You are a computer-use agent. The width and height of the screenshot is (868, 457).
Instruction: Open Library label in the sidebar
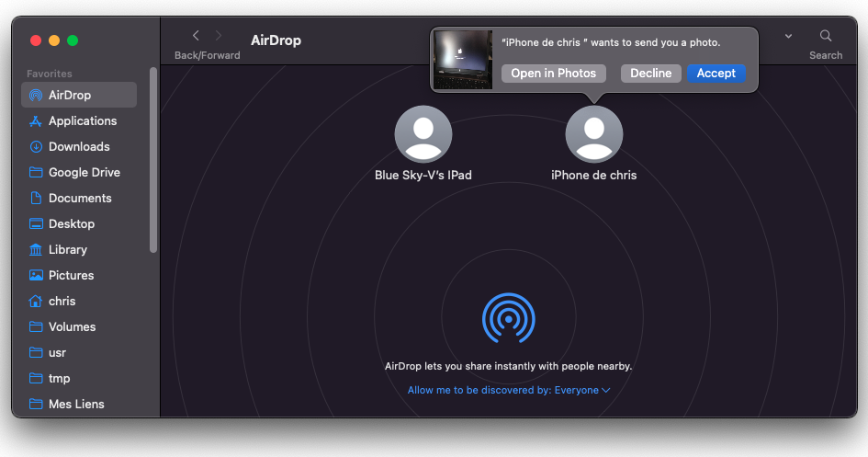click(x=68, y=250)
